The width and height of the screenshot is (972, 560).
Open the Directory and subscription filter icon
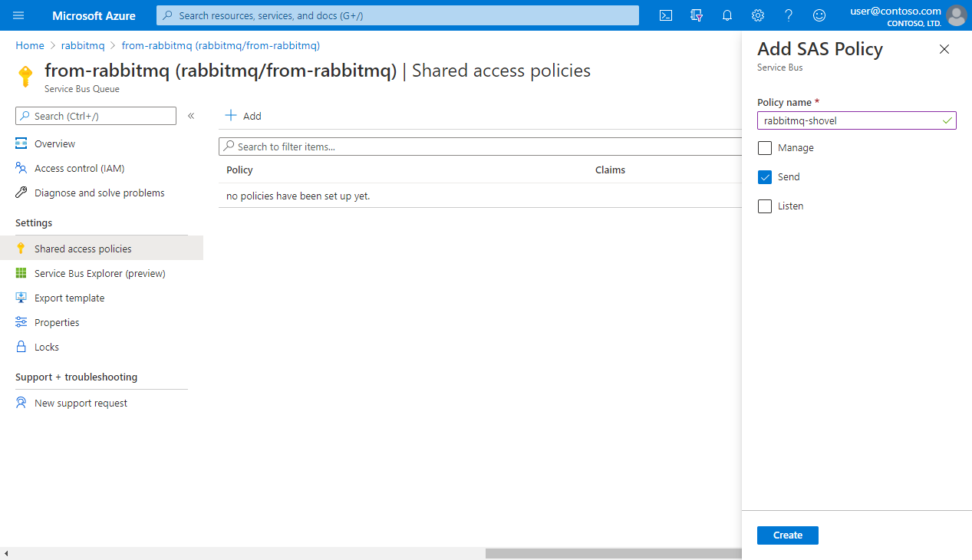697,15
